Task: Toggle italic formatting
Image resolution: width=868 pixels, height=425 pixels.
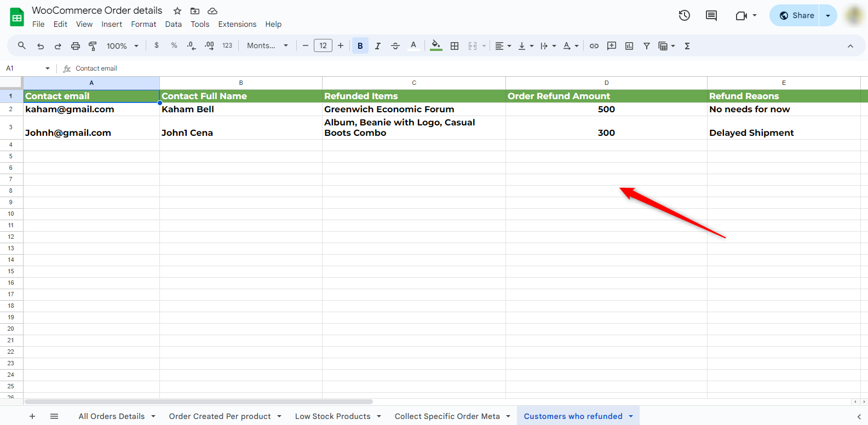Action: pyautogui.click(x=378, y=46)
